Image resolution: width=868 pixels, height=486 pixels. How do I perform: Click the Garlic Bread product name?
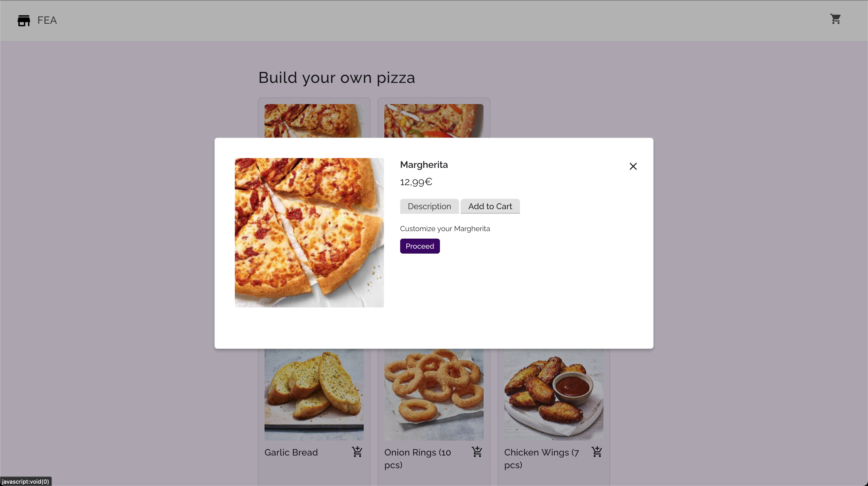[x=291, y=452]
